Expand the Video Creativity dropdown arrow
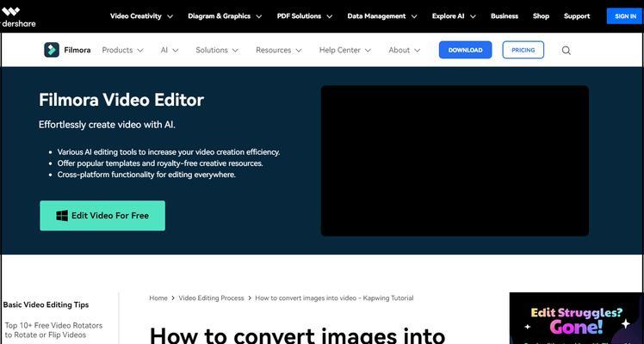 point(170,17)
